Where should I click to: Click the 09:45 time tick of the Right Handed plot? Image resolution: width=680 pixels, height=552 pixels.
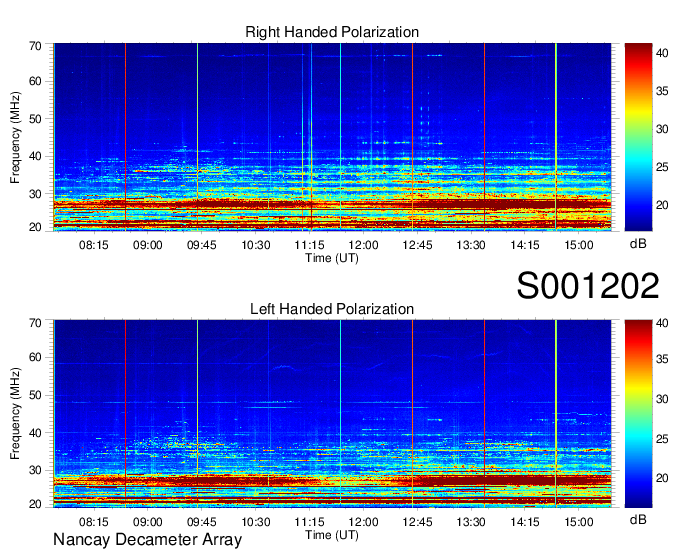[201, 245]
